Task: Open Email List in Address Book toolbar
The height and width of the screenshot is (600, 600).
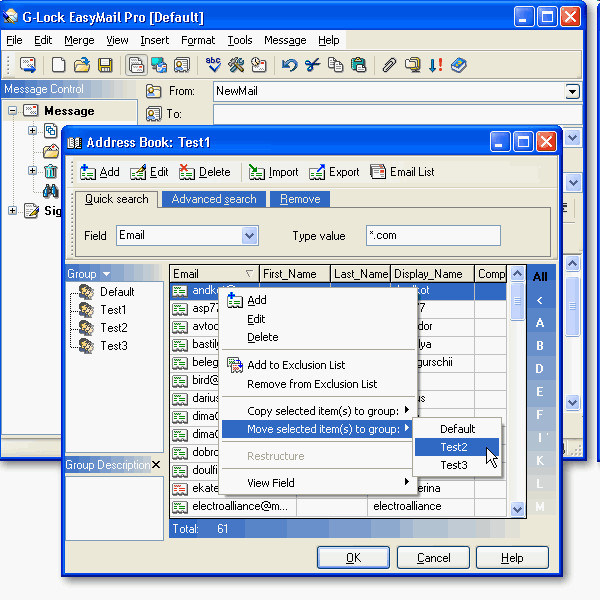Action: point(402,172)
